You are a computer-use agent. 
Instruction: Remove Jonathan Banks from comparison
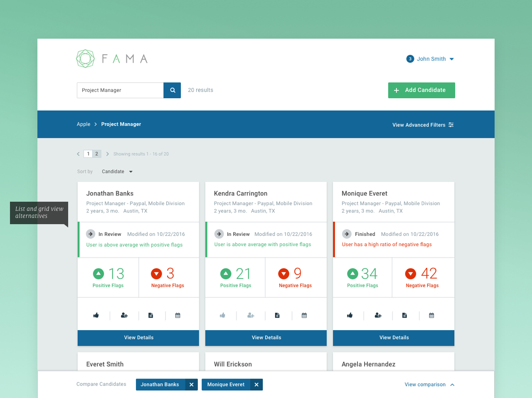[x=192, y=385]
